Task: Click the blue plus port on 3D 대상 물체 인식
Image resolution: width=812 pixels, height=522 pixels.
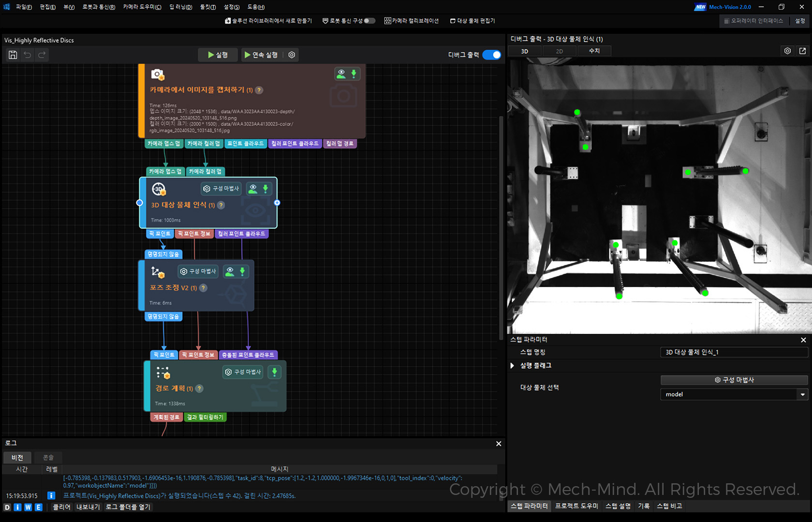Action: [277, 203]
